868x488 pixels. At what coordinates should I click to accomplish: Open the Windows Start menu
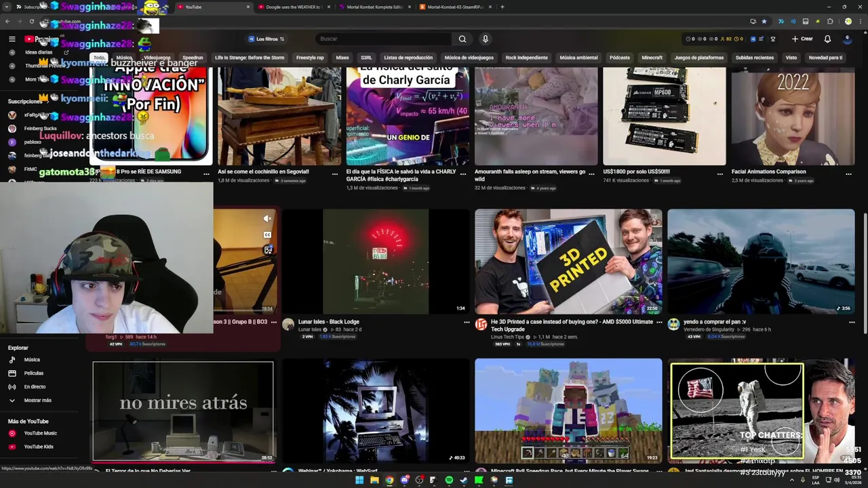tap(359, 481)
